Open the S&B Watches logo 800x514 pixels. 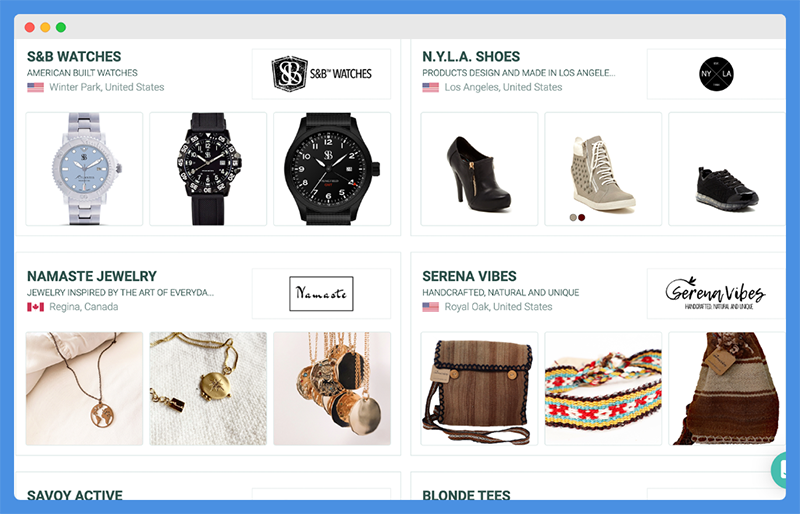click(321, 74)
